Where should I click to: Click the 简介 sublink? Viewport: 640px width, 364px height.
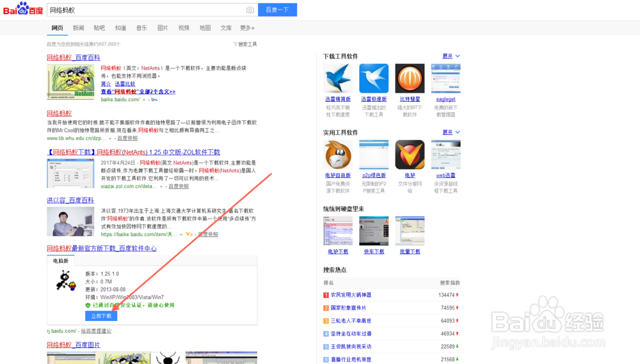(x=106, y=84)
